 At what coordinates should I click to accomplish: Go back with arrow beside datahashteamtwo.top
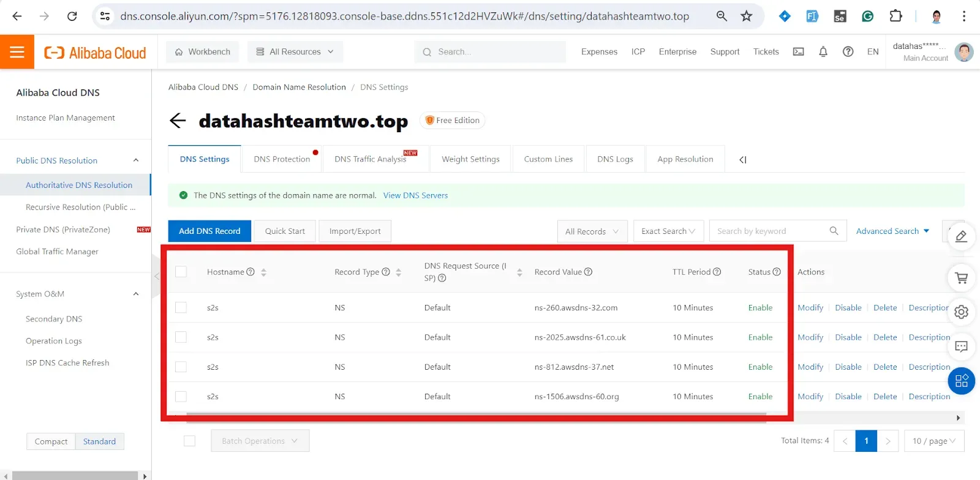click(x=178, y=121)
